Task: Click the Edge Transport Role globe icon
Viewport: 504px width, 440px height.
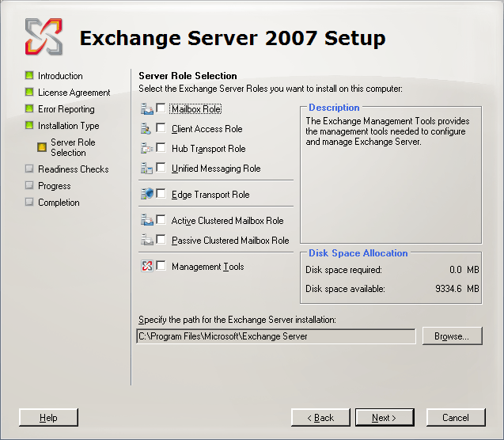Action: pyautogui.click(x=147, y=194)
